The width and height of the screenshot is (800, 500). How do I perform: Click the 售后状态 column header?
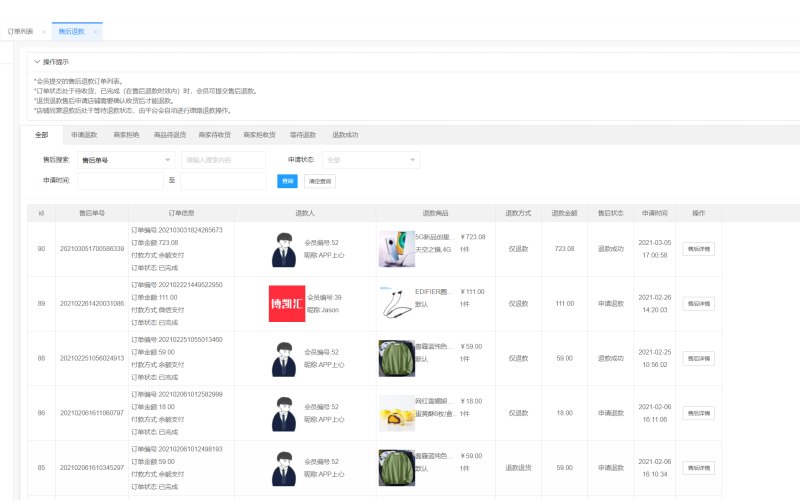coord(611,213)
